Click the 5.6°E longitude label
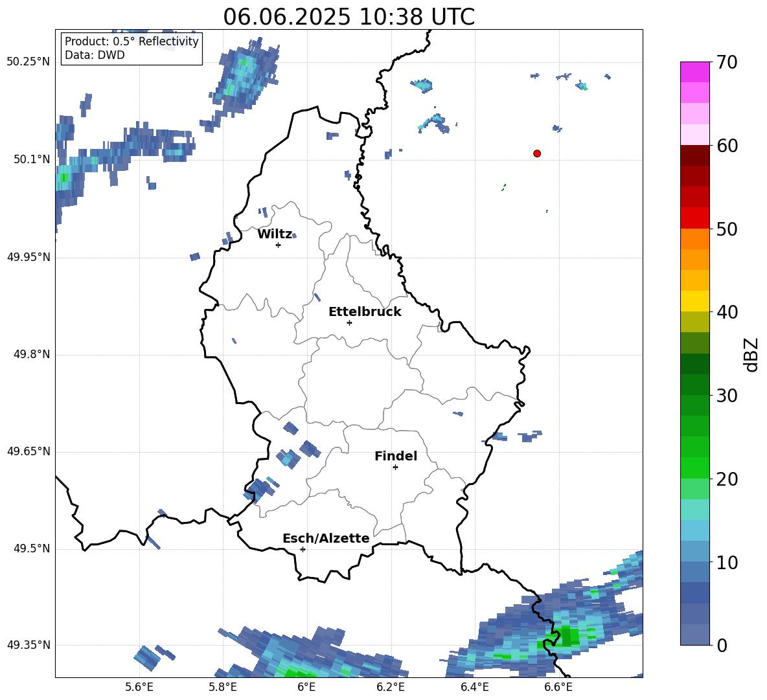 139,688
